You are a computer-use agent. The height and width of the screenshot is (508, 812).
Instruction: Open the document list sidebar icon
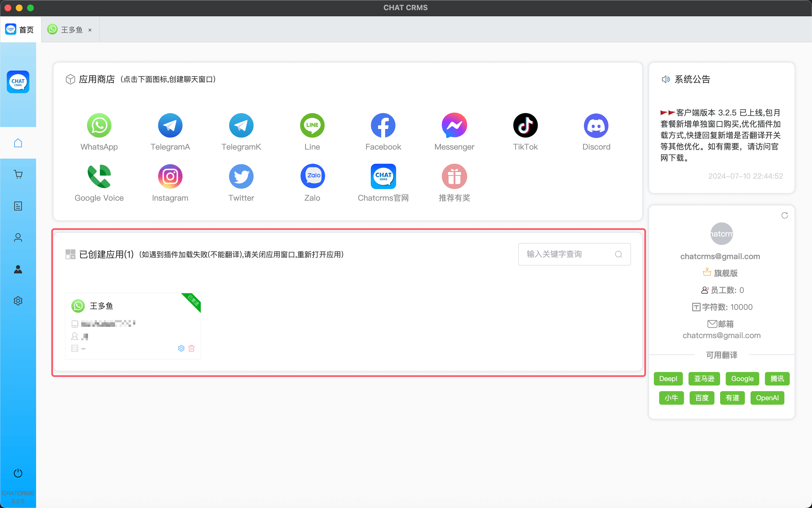pyautogui.click(x=18, y=206)
